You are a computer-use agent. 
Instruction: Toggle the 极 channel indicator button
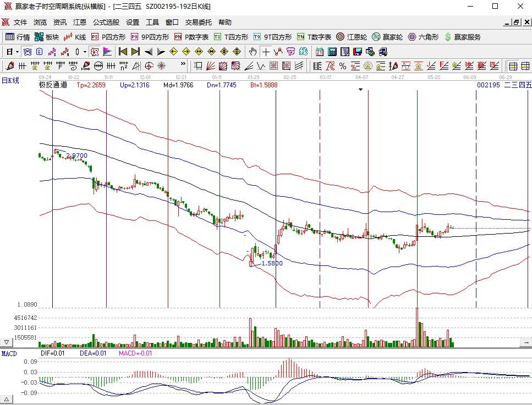95,52
